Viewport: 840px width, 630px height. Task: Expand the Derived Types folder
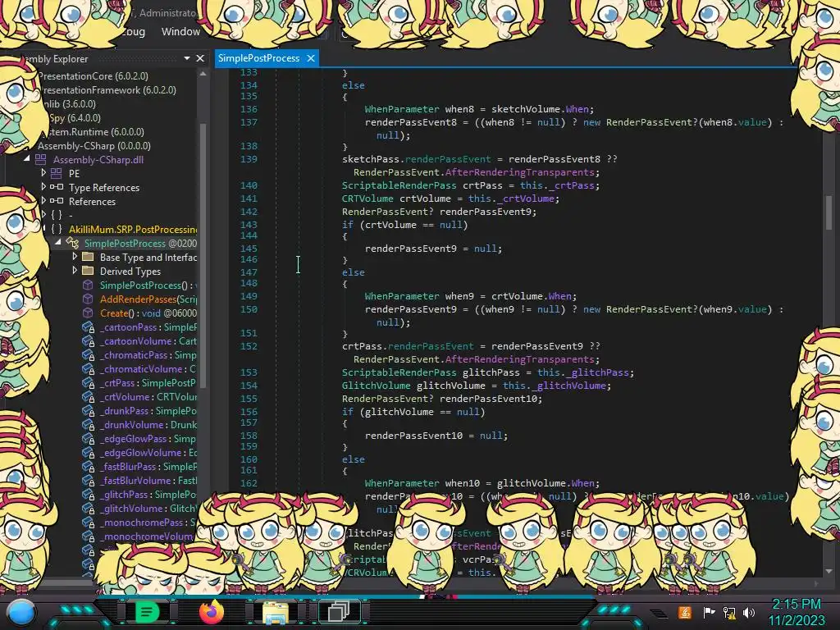click(x=75, y=270)
